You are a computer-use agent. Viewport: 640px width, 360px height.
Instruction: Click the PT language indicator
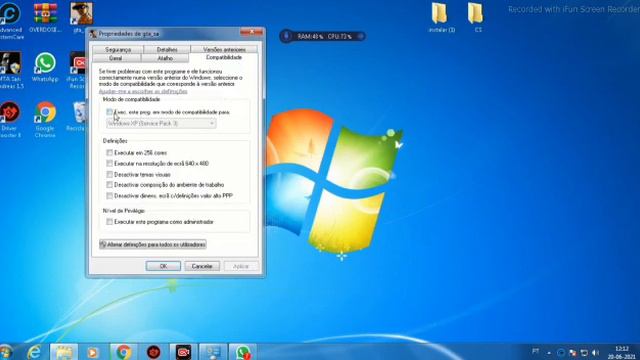click(536, 351)
